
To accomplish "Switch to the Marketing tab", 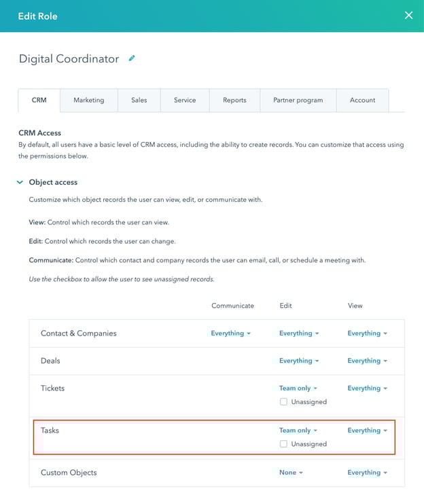I will (89, 100).
